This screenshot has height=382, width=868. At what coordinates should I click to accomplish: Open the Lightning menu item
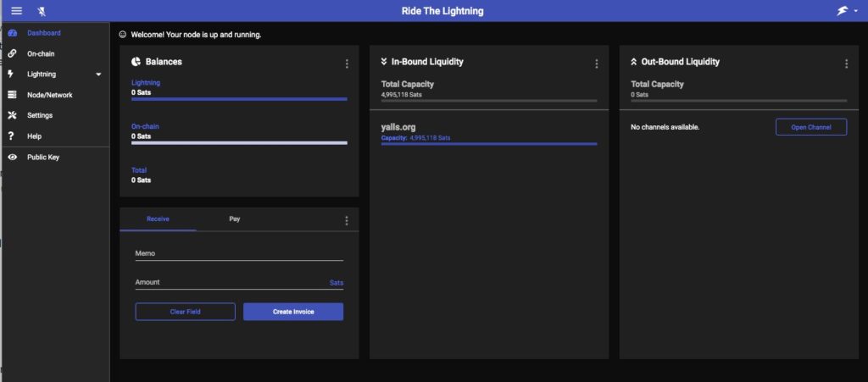coord(42,74)
